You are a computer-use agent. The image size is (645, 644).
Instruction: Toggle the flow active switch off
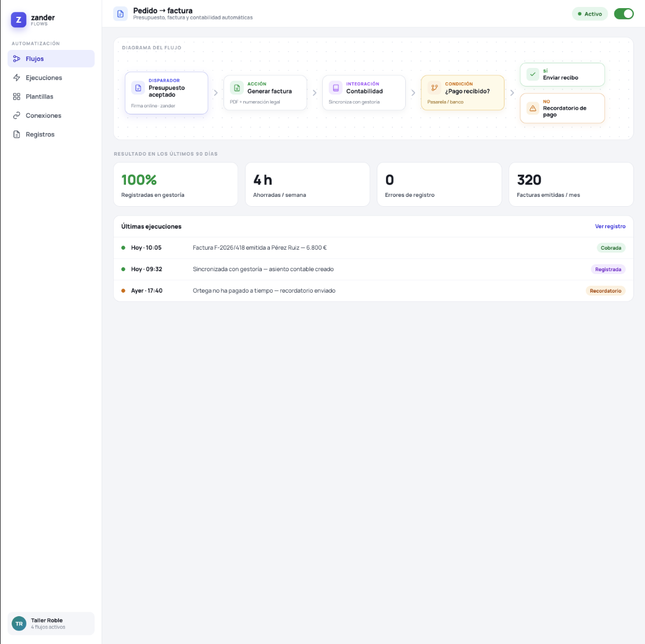(x=624, y=14)
